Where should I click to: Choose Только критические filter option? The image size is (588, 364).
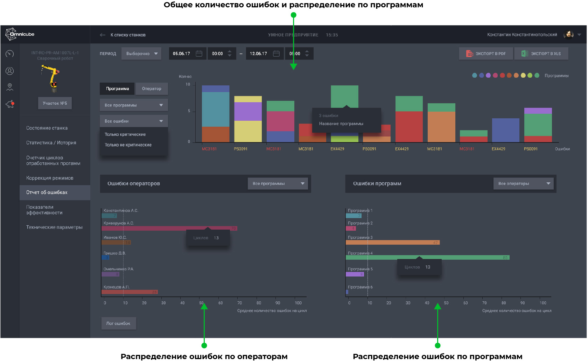point(125,134)
